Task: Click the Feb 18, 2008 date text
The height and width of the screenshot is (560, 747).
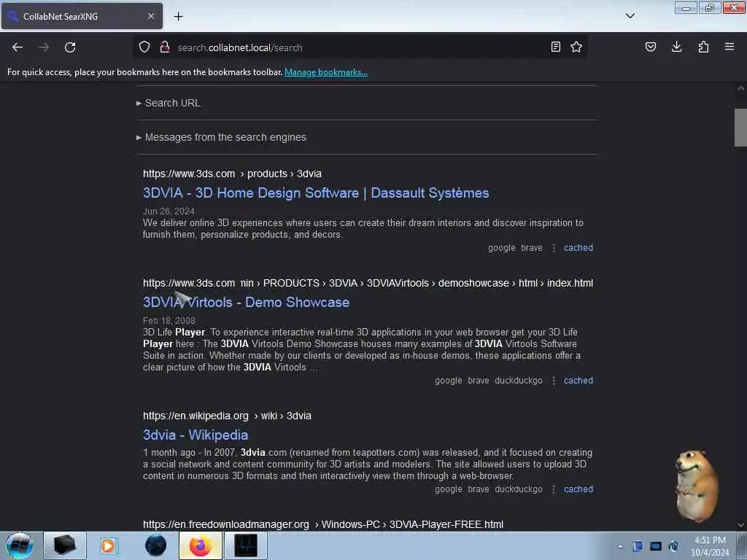Action: 169,321
